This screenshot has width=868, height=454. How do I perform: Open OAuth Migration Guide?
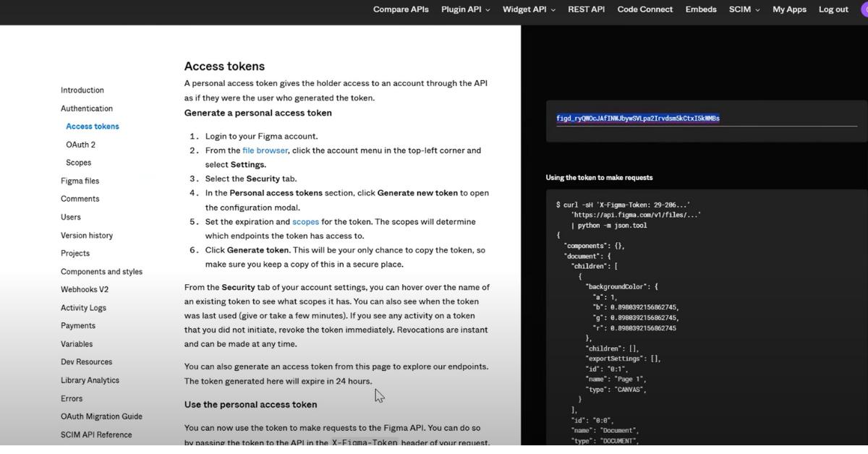101,416
